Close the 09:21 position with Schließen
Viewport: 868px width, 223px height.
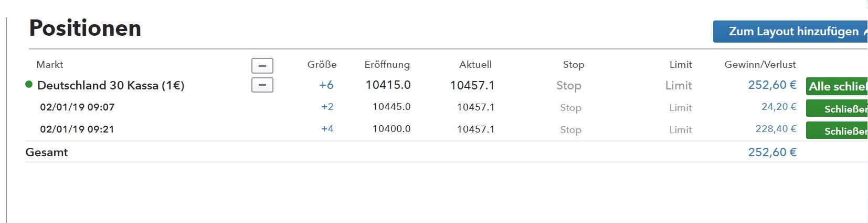point(837,130)
